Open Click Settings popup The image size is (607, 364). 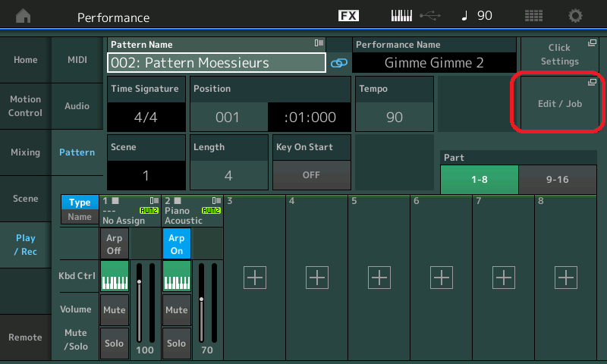560,55
